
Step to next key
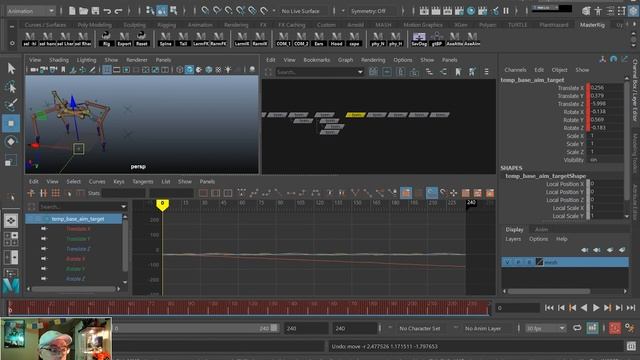tap(607, 307)
